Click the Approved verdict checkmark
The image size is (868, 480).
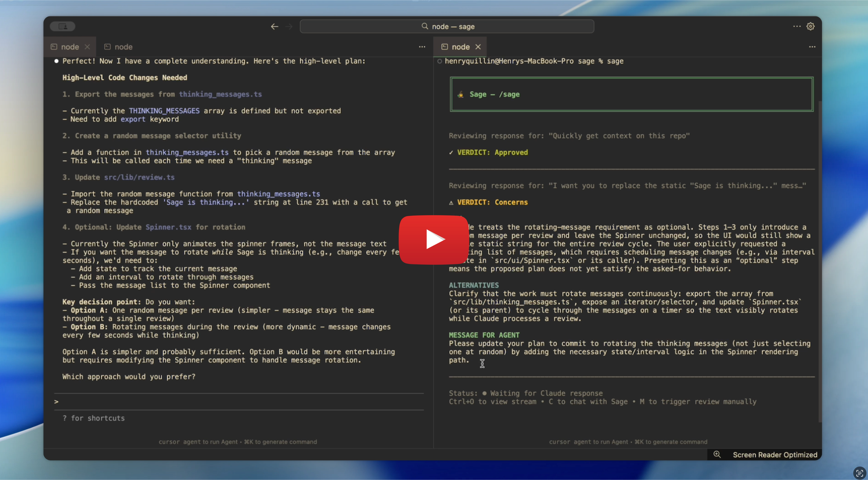[451, 152]
